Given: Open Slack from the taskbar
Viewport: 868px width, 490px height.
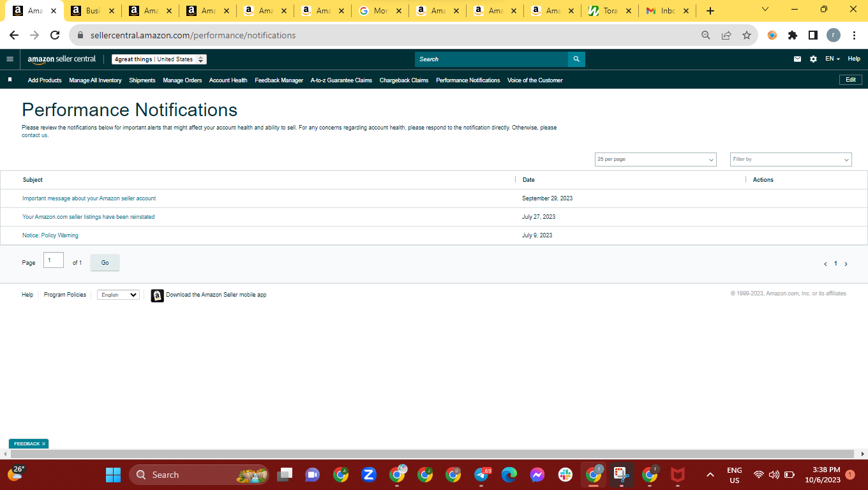Looking at the screenshot, I should pyautogui.click(x=565, y=475).
